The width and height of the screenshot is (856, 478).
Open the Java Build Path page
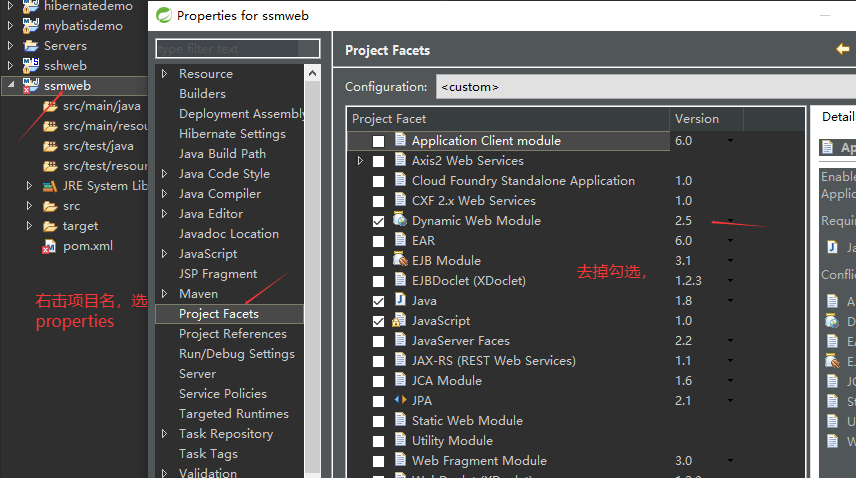(222, 154)
